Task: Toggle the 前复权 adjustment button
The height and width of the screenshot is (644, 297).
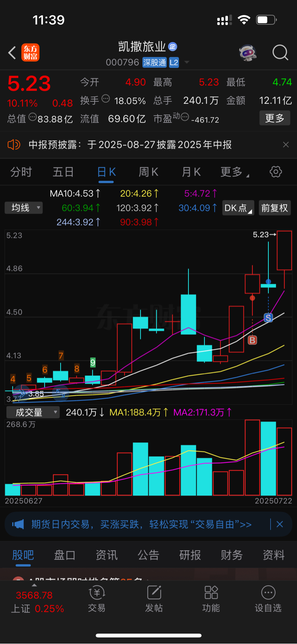Action: [275, 208]
